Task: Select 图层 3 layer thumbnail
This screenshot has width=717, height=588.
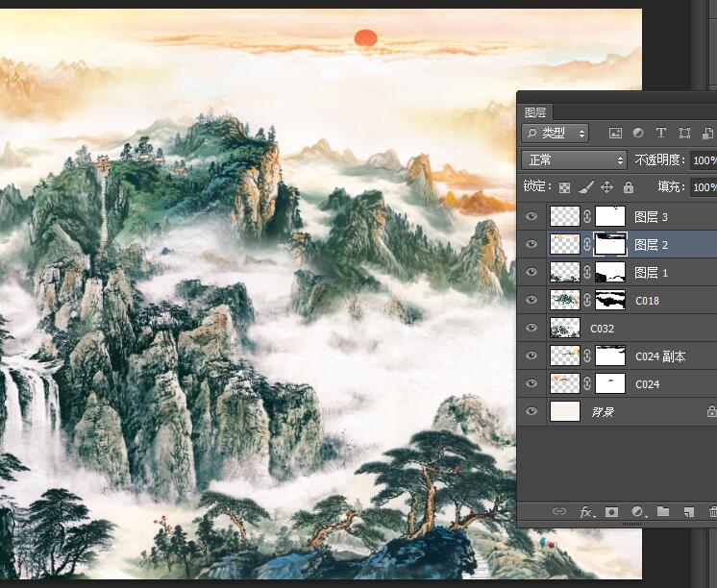Action: [565, 216]
